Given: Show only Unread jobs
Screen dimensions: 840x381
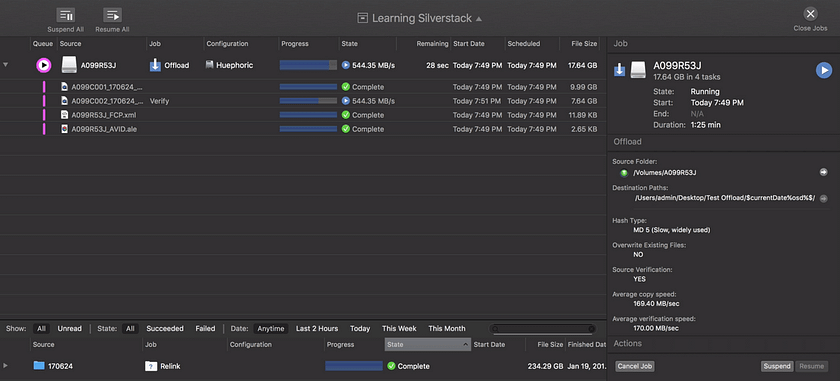Looking at the screenshot, I should (70, 328).
